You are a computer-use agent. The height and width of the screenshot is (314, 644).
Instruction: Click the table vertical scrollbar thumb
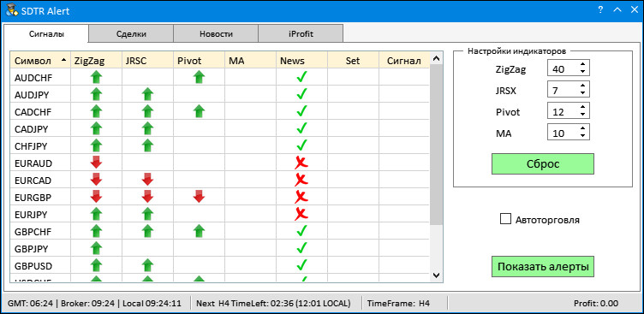(x=436, y=145)
